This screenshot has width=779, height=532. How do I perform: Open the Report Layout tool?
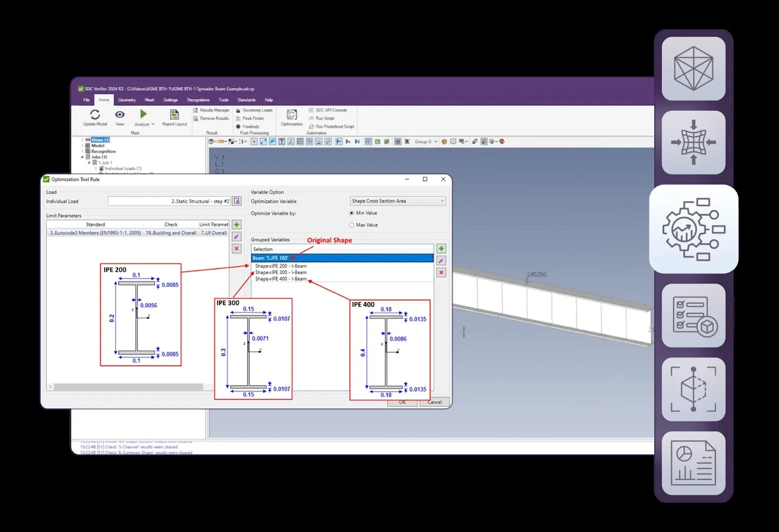coord(174,115)
